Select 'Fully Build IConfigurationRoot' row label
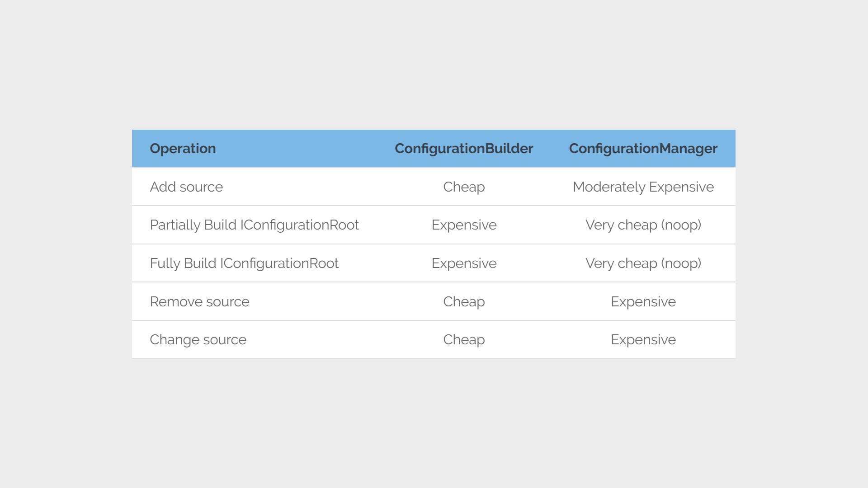This screenshot has width=868, height=488. tap(244, 263)
